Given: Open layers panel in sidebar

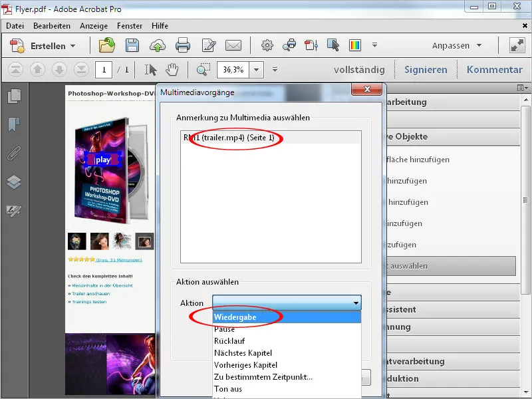Looking at the screenshot, I should tap(14, 182).
